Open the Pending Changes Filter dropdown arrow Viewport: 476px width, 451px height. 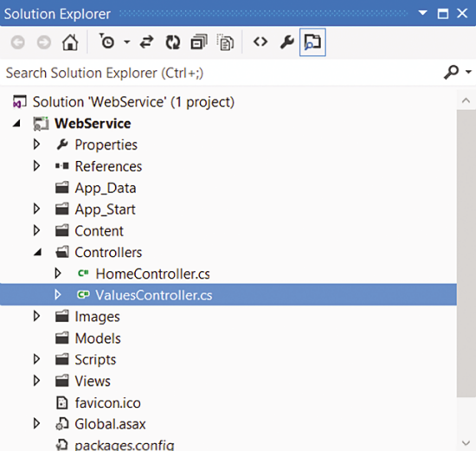pos(127,42)
